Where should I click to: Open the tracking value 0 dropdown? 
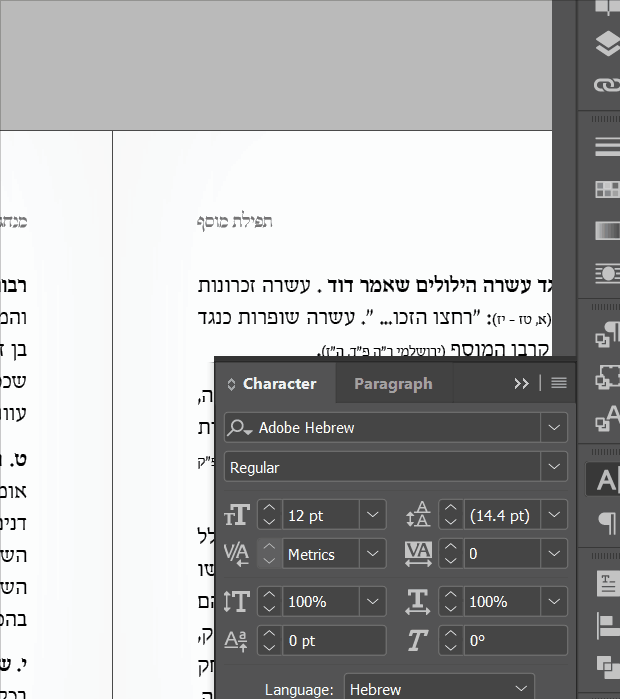click(x=554, y=553)
